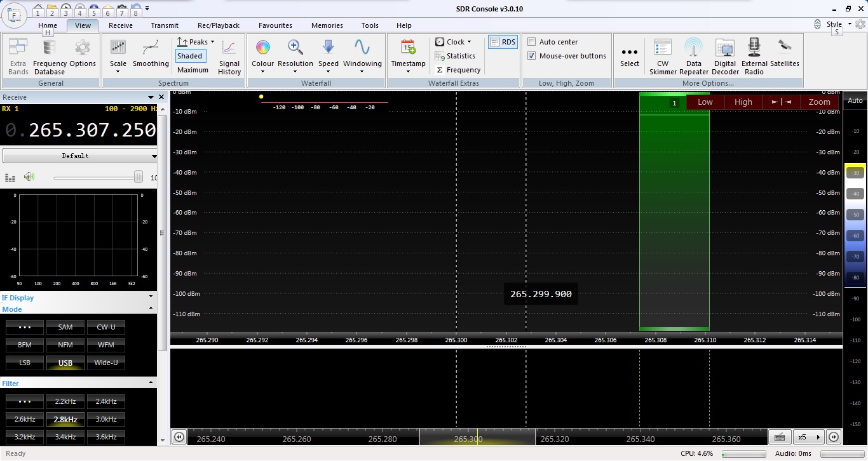Toggle Auto center checkbox
The width and height of the screenshot is (868, 461).
532,42
